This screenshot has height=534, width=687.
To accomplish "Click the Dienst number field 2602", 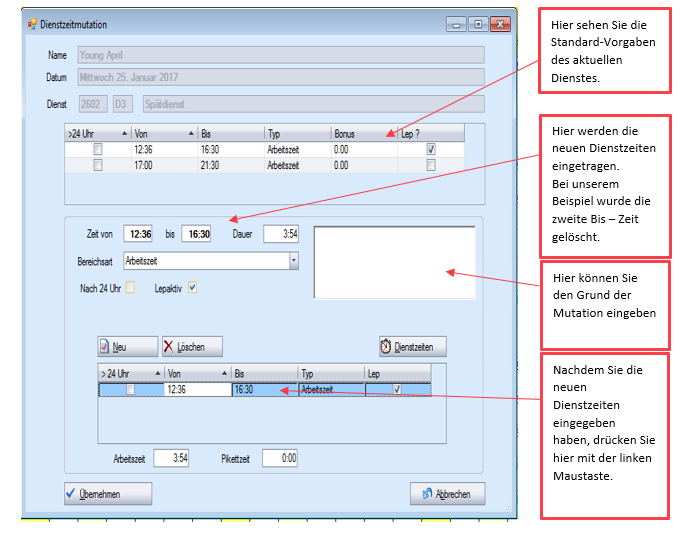I will click(93, 104).
